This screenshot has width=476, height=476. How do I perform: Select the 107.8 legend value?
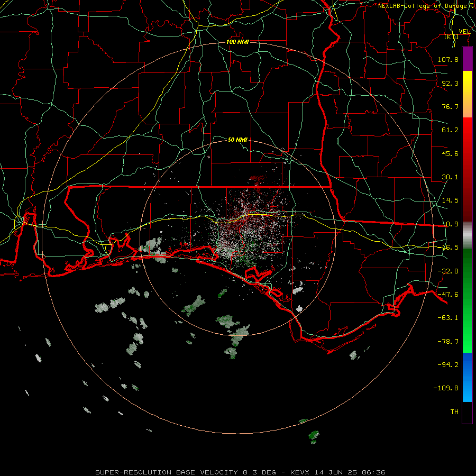tap(448, 59)
